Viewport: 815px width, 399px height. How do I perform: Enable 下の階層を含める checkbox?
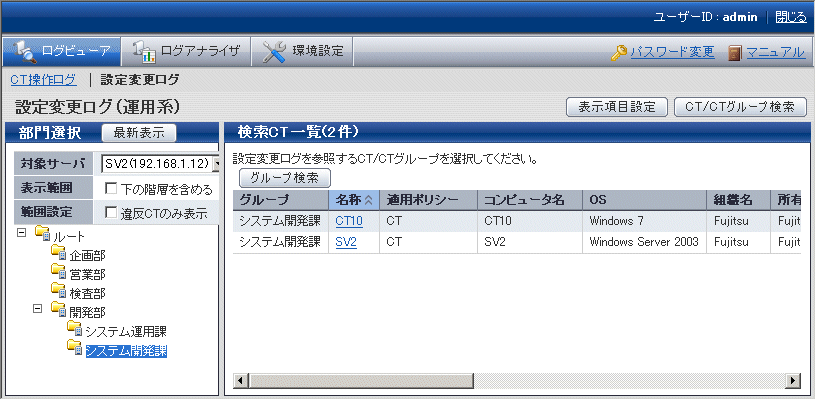tap(111, 189)
